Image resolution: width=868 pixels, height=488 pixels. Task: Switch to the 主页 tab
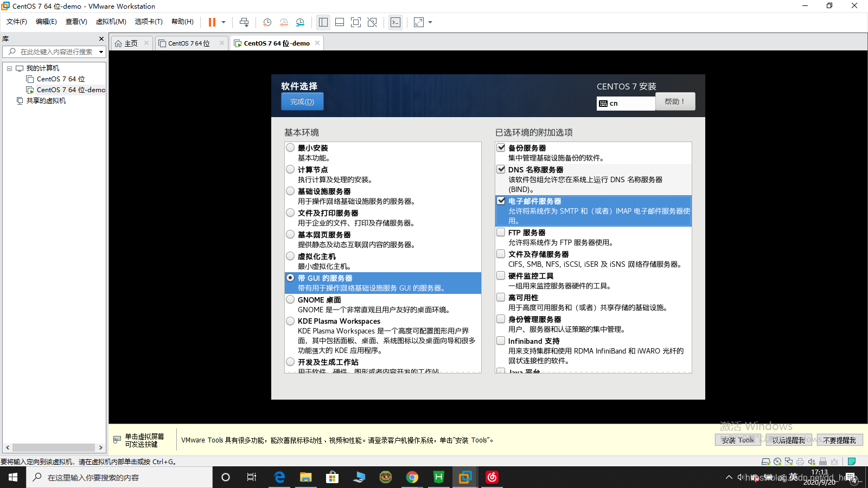tap(131, 43)
